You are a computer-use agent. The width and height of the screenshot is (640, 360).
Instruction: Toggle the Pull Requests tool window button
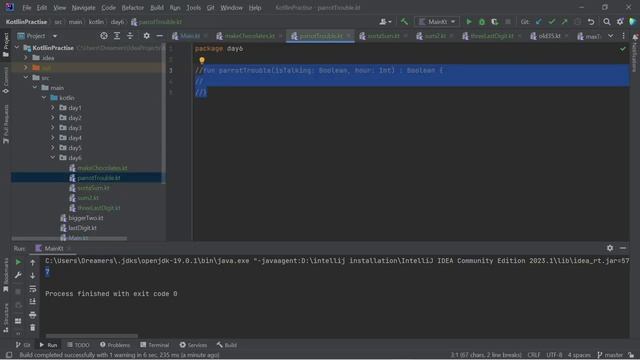point(6,124)
